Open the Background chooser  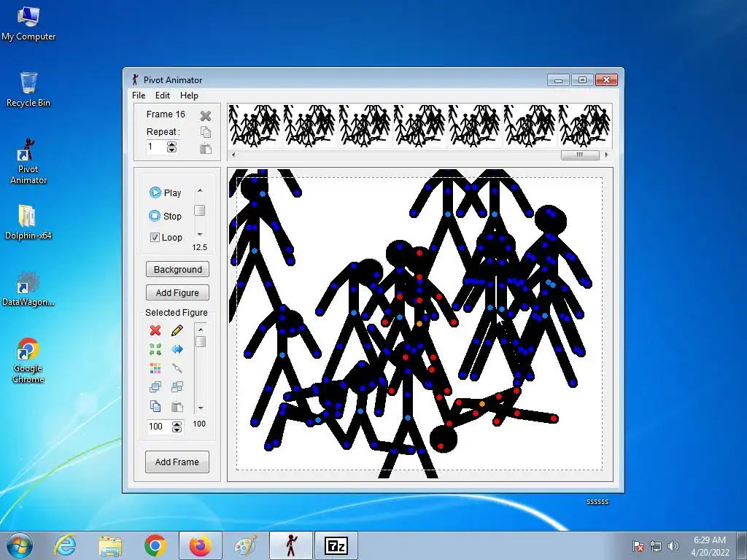click(x=177, y=270)
